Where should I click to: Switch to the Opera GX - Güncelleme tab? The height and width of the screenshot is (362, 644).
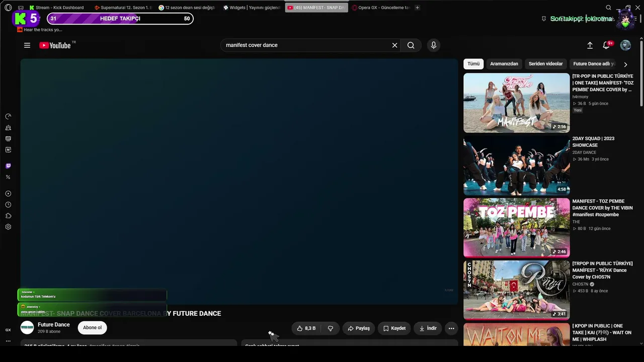coord(381,8)
